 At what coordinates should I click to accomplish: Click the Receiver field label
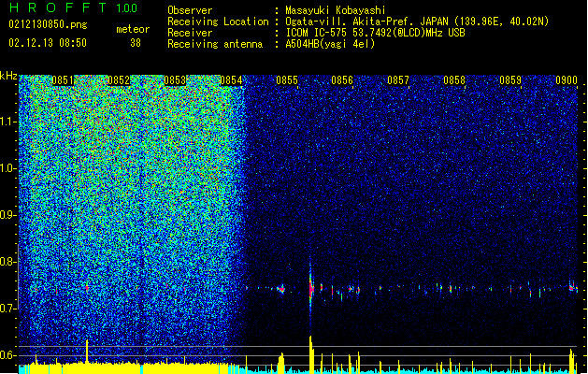(190, 33)
